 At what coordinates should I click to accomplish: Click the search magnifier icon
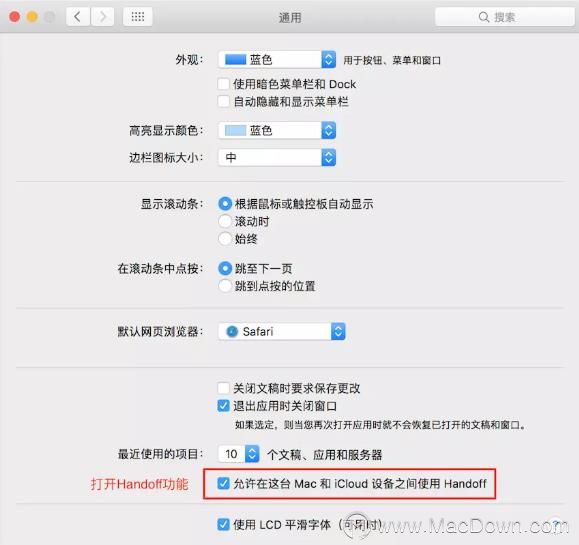[x=483, y=17]
